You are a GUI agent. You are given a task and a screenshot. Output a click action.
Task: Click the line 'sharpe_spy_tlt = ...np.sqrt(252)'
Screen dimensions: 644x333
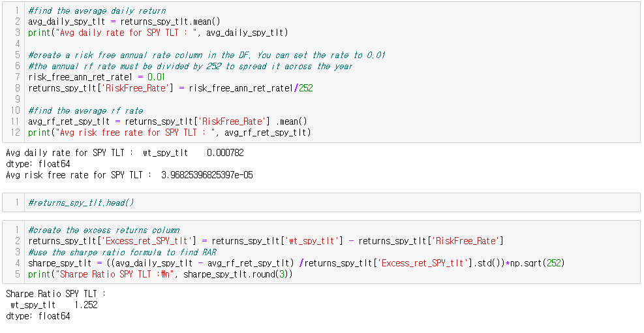click(x=296, y=263)
